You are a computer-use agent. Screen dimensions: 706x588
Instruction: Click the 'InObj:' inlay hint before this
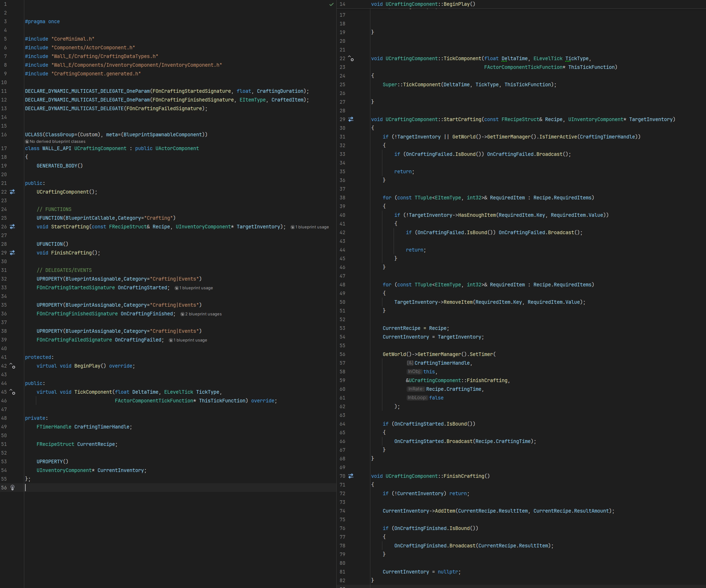pos(414,372)
